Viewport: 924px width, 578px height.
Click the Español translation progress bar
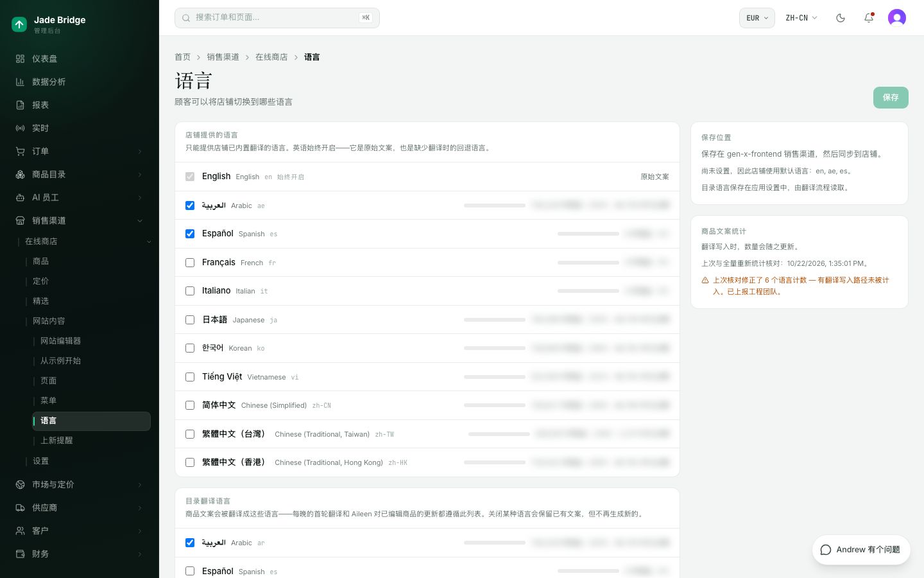pyautogui.click(x=588, y=234)
